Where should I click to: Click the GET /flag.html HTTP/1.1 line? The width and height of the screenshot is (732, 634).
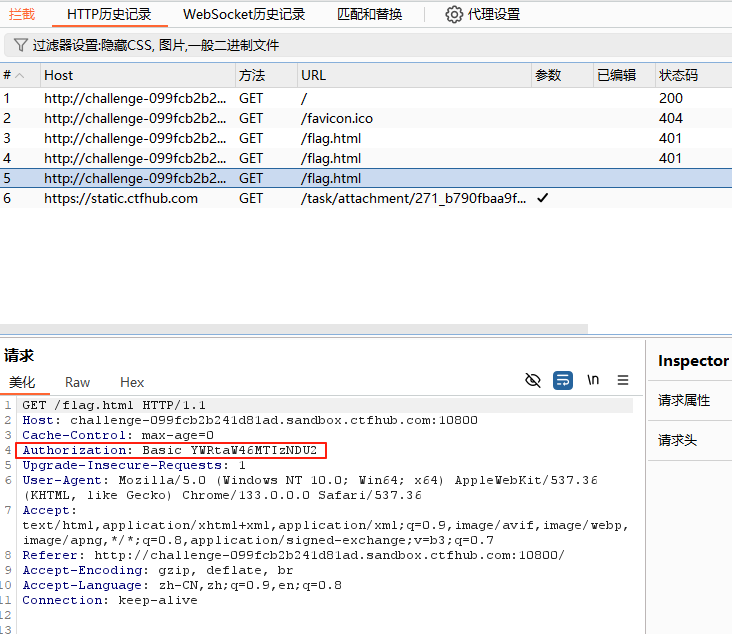coord(114,405)
